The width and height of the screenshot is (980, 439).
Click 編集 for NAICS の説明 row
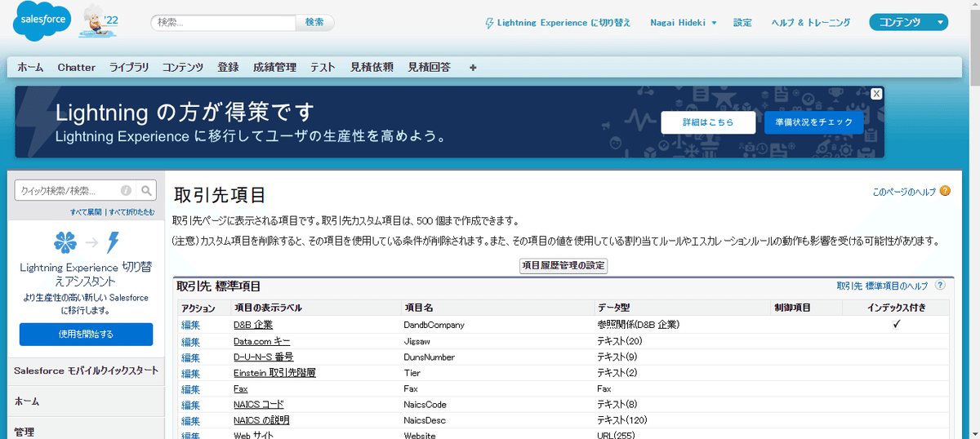[x=190, y=421]
